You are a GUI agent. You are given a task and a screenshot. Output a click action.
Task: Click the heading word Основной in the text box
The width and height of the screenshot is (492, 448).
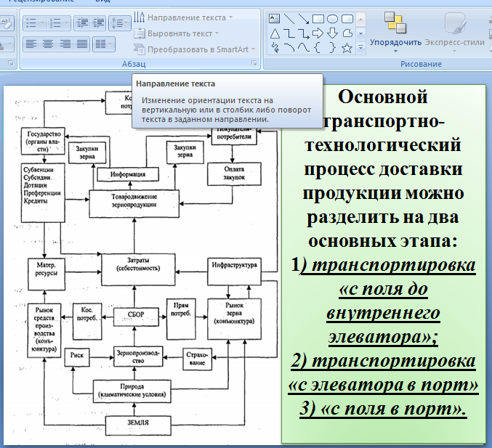383,97
